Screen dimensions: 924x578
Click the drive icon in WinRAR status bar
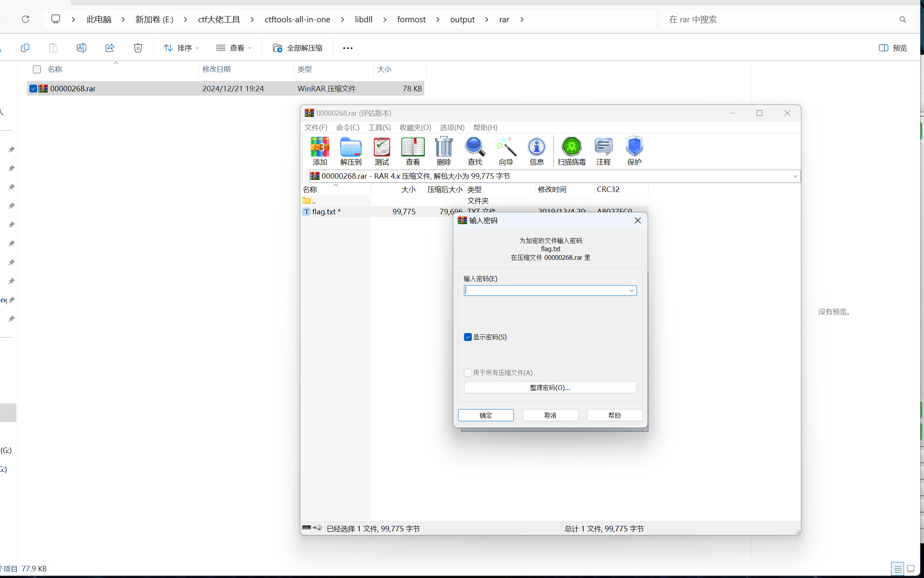click(307, 528)
